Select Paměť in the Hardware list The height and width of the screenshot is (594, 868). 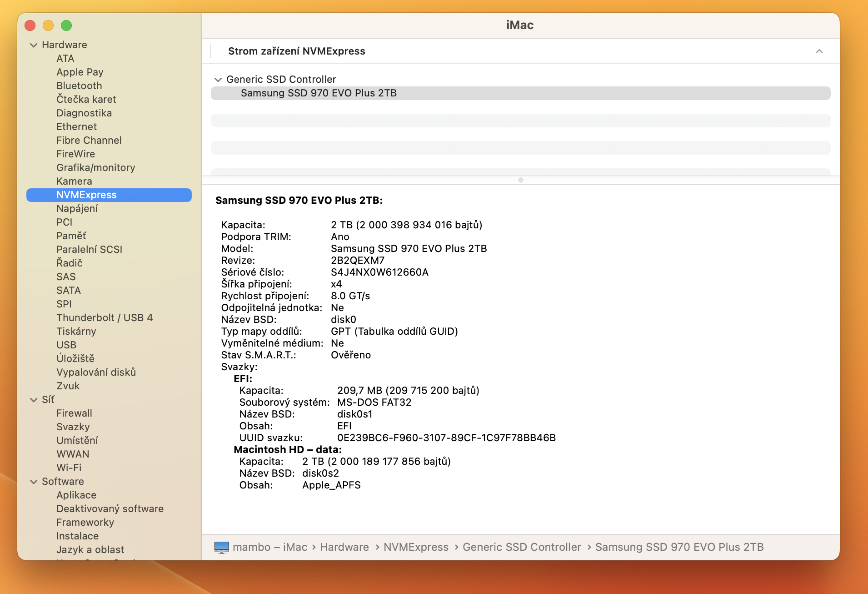click(71, 236)
